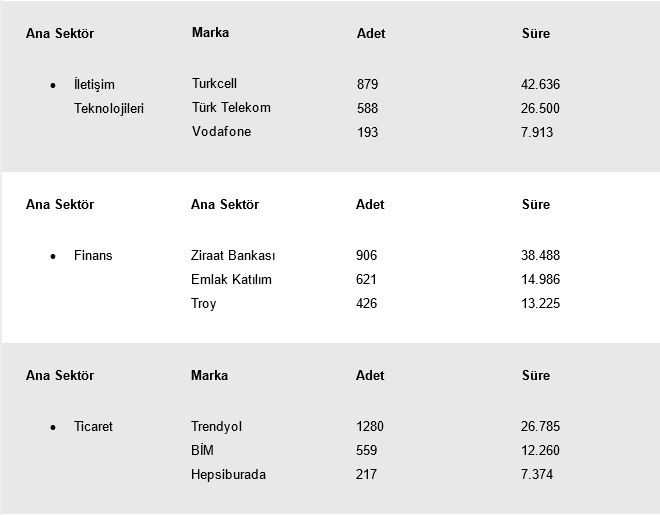Click the Vodafone brand entry

[x=221, y=131]
